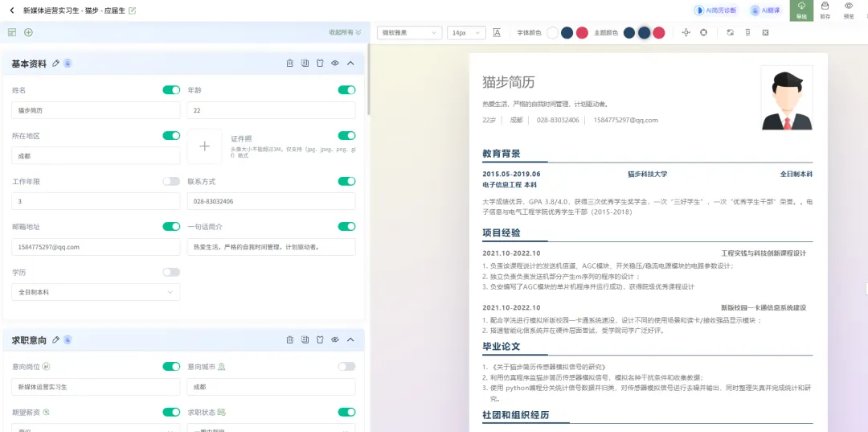
Task: Collapse the 基本资料 panel
Action: click(x=350, y=63)
